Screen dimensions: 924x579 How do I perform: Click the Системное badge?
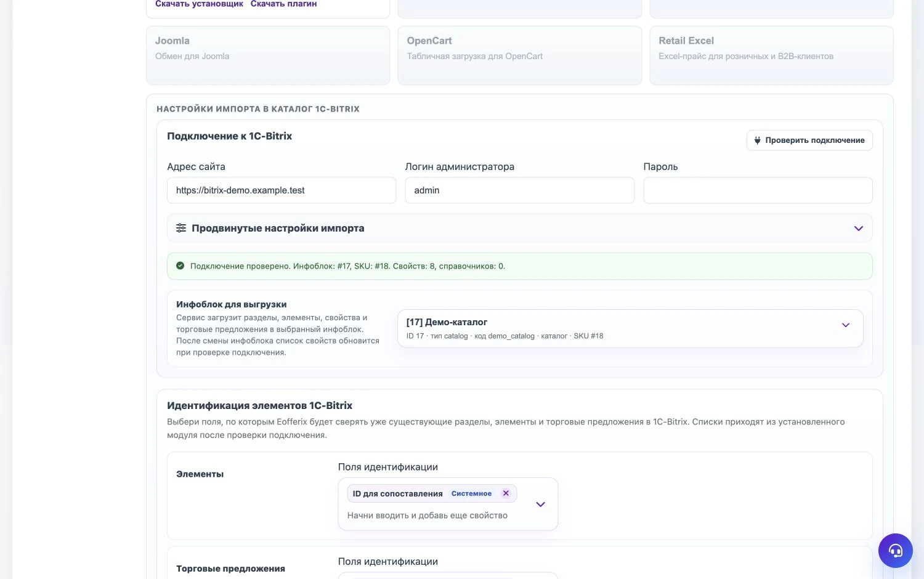[x=471, y=493]
